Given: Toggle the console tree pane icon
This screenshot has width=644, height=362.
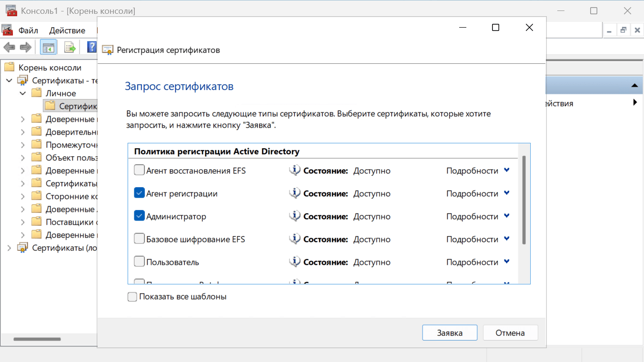Looking at the screenshot, I should (x=48, y=47).
